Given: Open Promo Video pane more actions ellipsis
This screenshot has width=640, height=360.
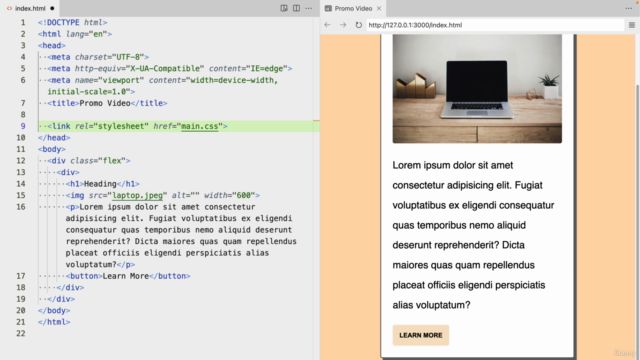Looking at the screenshot, I should point(629,8).
